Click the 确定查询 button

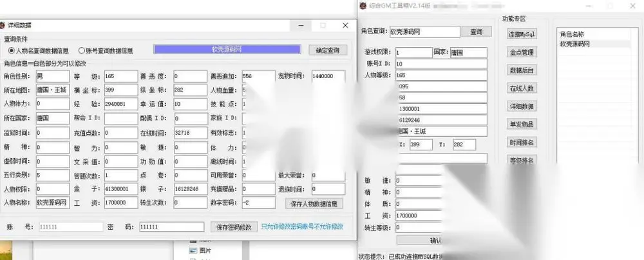point(328,50)
